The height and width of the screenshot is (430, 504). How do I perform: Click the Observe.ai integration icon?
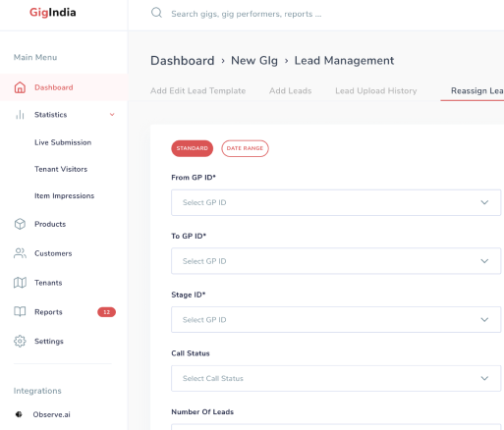tap(19, 414)
